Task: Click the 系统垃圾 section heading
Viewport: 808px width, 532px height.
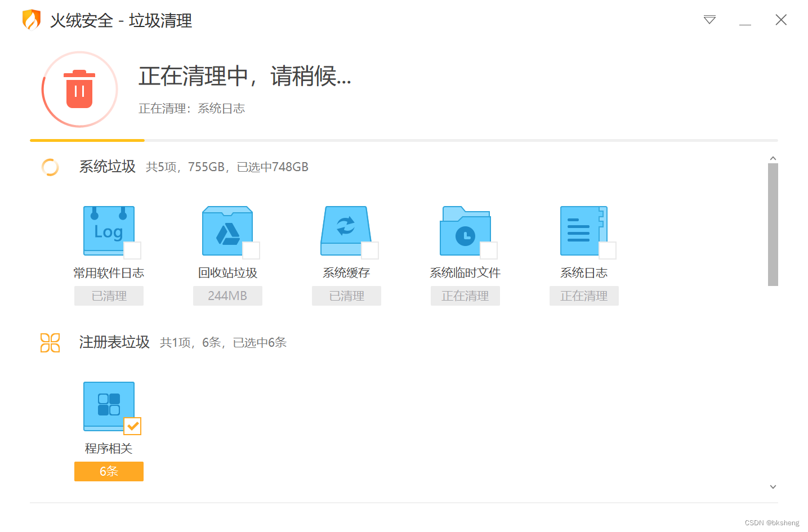Action: pos(108,167)
